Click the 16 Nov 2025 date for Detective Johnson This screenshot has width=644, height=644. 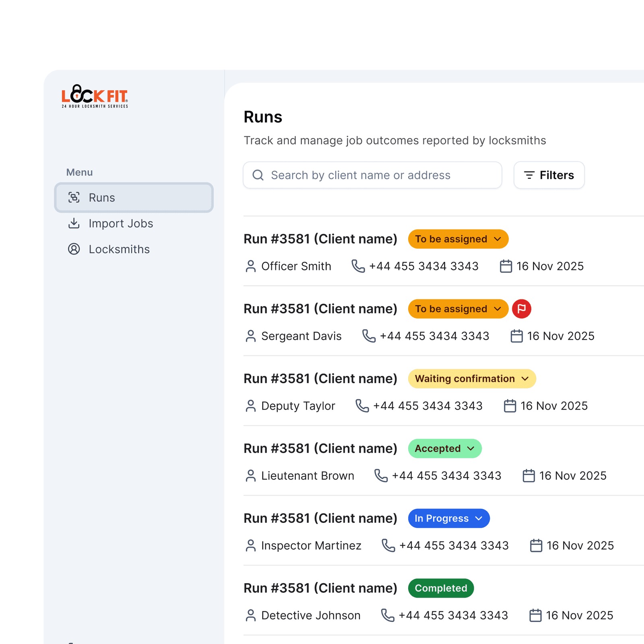[580, 615]
